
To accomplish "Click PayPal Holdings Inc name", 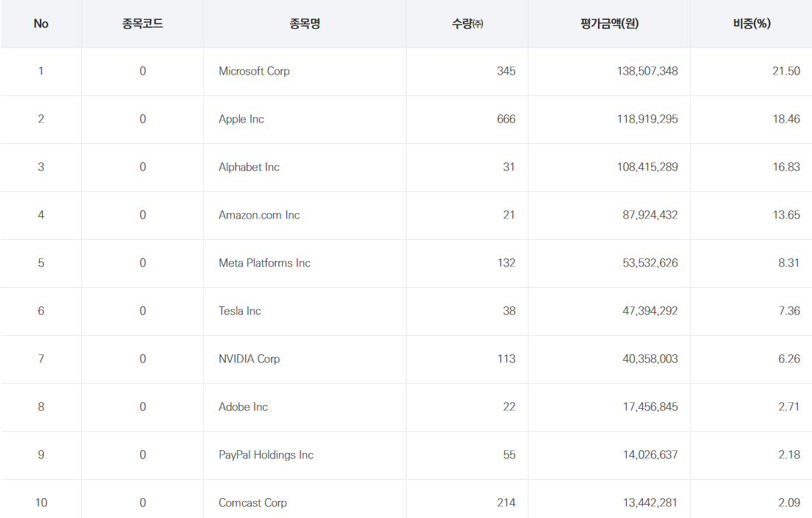I will click(266, 455).
